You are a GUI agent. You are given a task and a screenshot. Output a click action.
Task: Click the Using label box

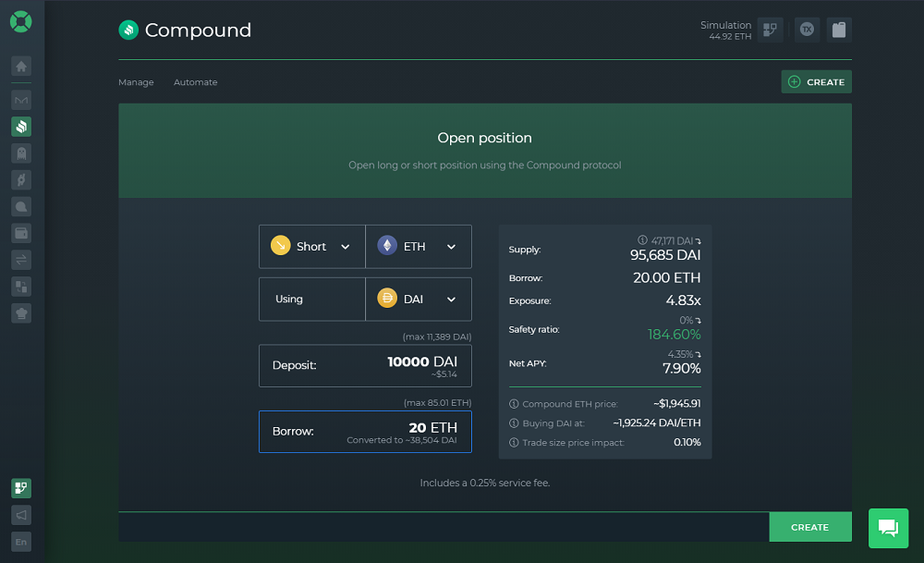(x=311, y=300)
